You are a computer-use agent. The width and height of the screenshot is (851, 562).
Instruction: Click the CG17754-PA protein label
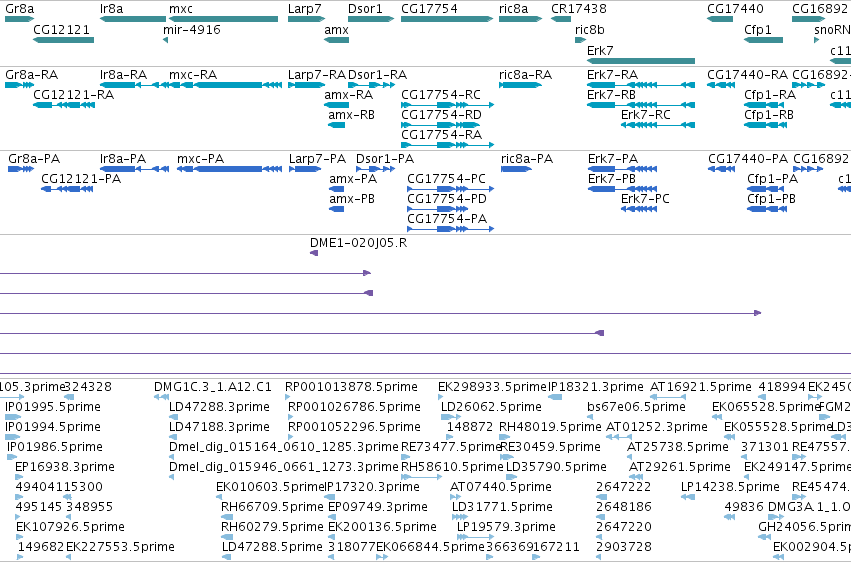(447, 219)
